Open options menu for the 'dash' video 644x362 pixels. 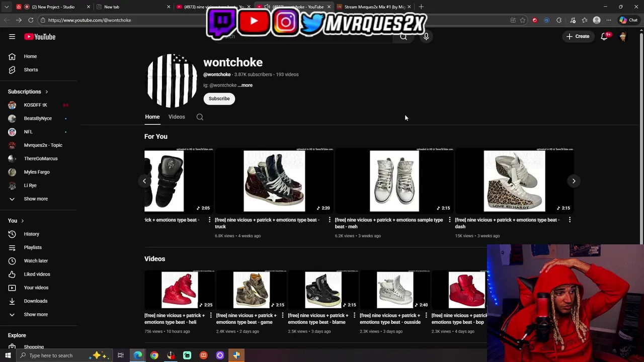point(570,220)
